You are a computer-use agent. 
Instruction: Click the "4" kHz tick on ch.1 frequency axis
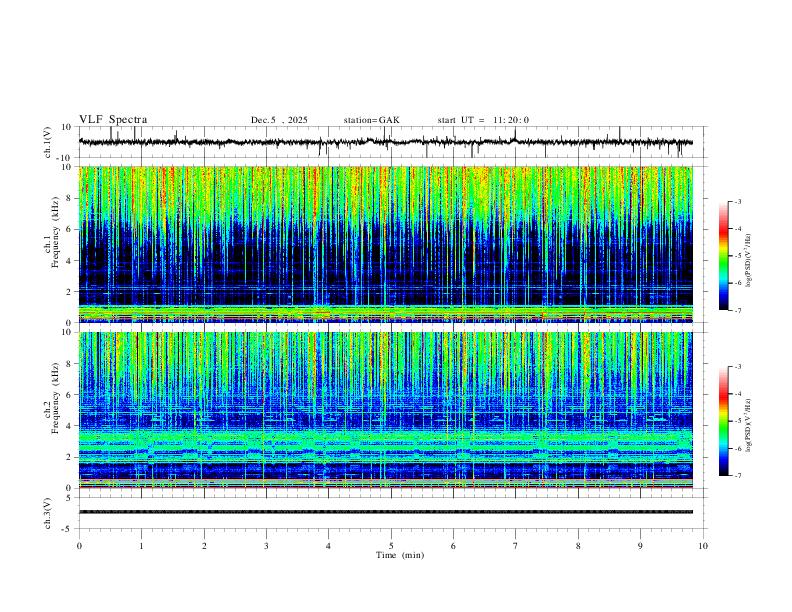(69, 261)
